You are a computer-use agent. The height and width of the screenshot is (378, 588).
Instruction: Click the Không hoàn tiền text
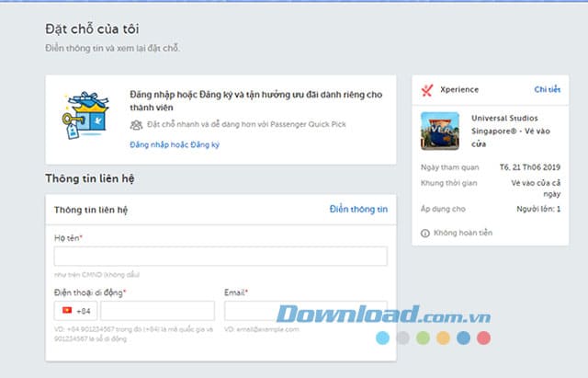tap(463, 233)
